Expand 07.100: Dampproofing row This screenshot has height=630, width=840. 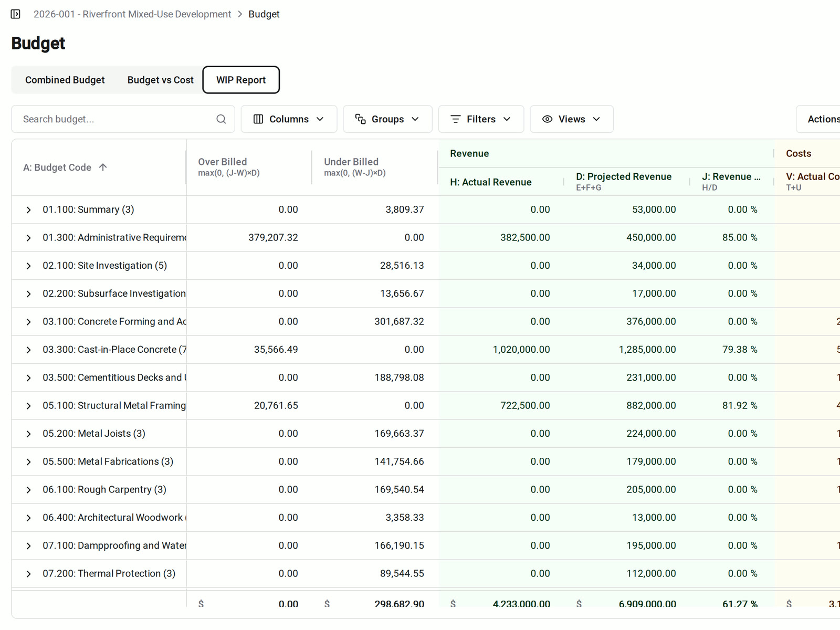28,546
